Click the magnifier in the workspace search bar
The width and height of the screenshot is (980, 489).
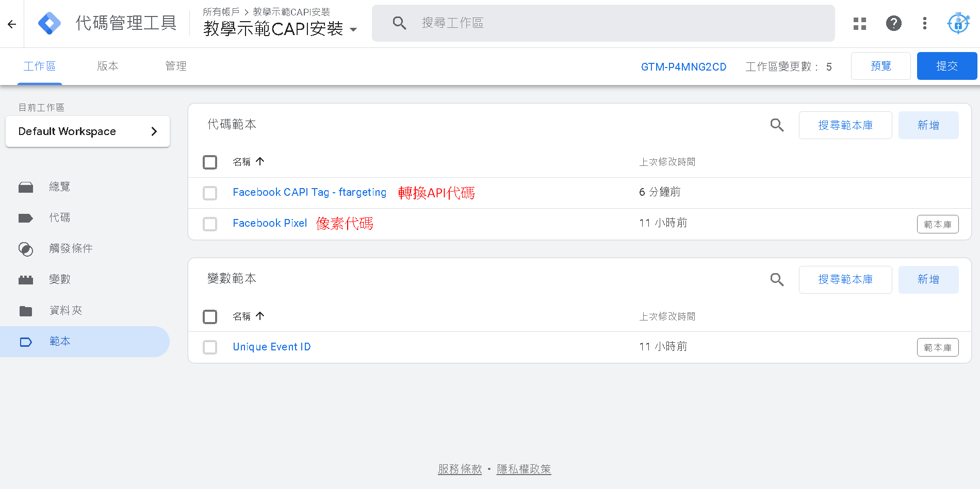[399, 23]
